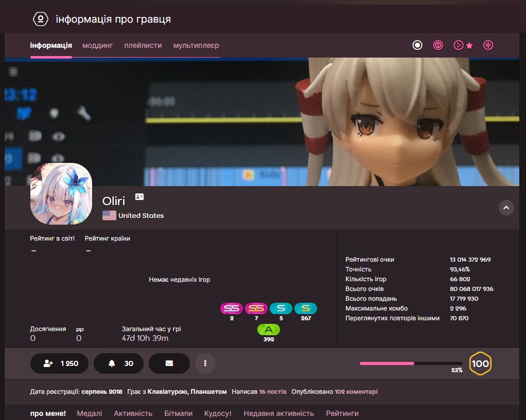The image size is (526, 420).
Task: Go to the Кудосу! section
Action: coord(218,413)
